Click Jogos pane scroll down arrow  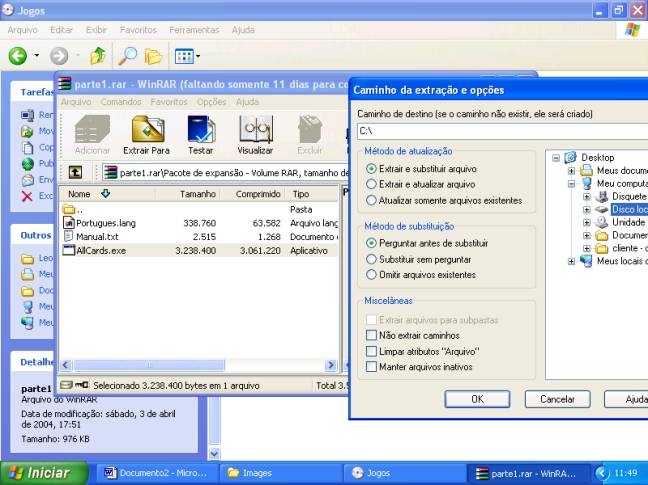click(214, 453)
